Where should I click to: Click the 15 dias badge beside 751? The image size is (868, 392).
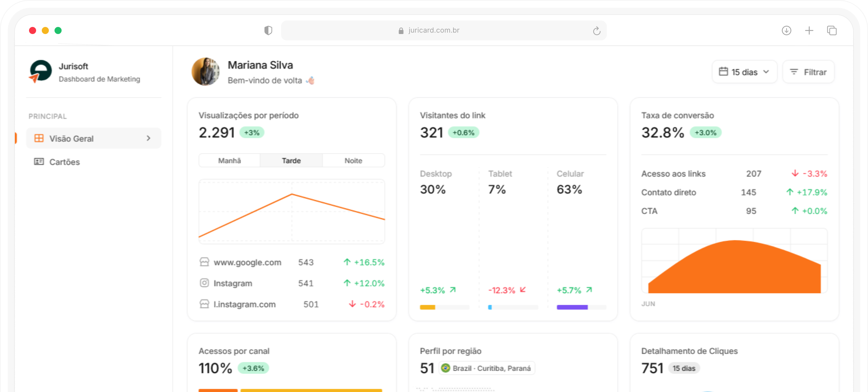(x=684, y=368)
